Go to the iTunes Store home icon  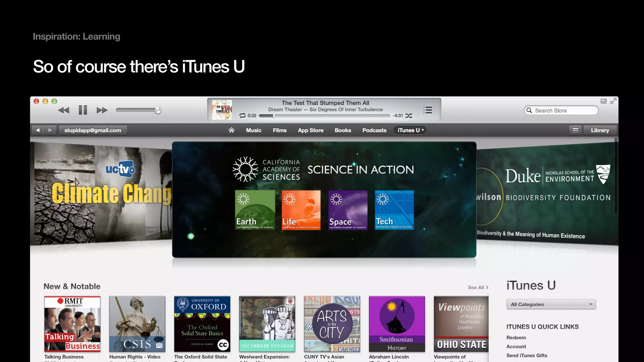(231, 130)
